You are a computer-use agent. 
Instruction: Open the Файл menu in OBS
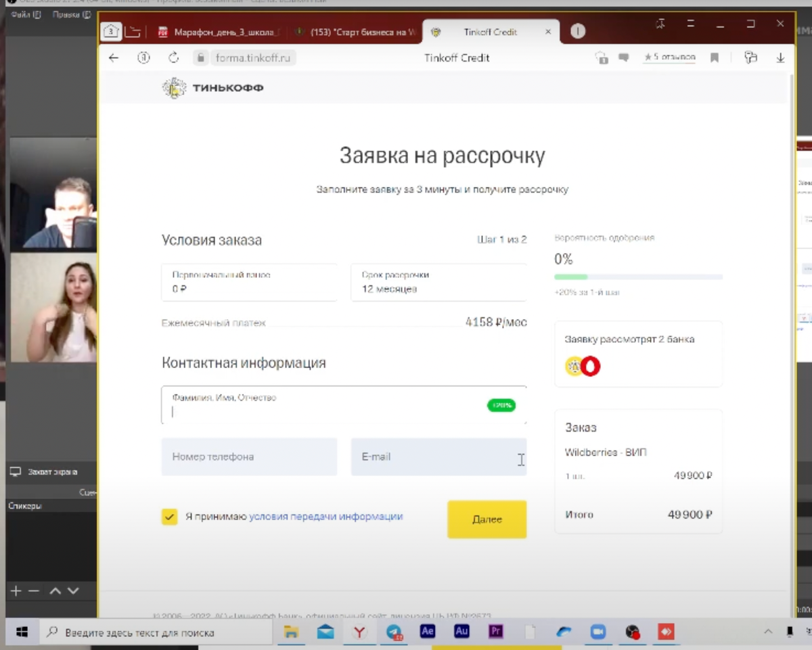click(26, 14)
